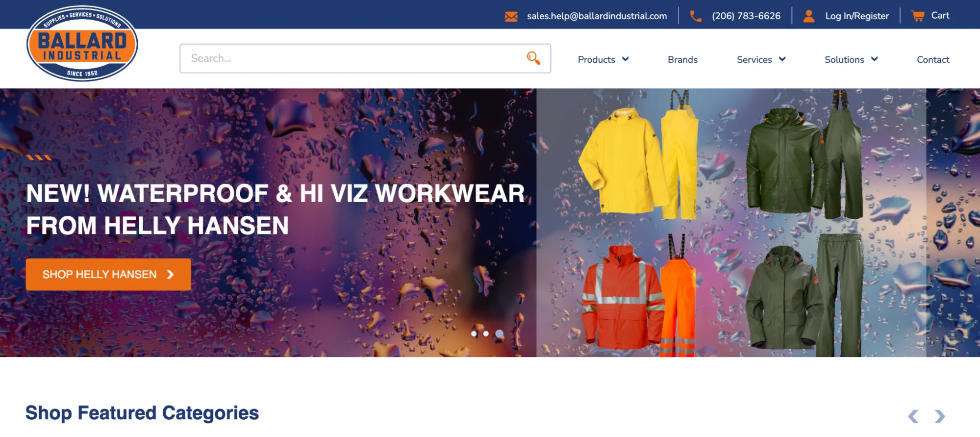Expand the Products dropdown chevron
This screenshot has height=437, width=980.
(x=626, y=59)
